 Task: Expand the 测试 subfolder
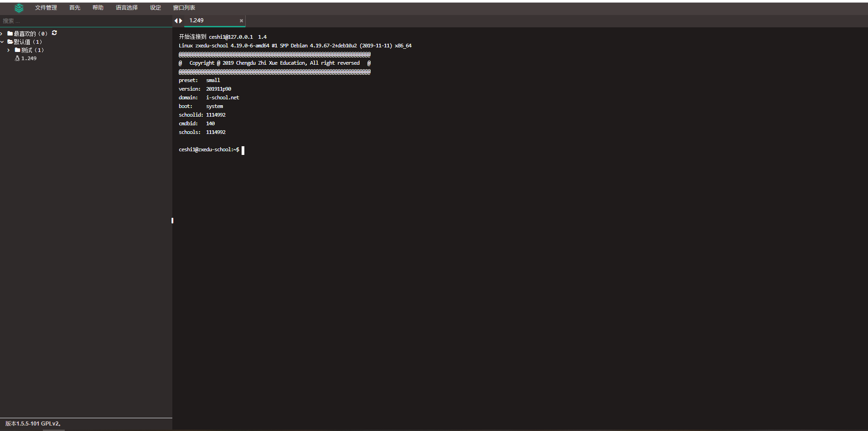[9, 50]
